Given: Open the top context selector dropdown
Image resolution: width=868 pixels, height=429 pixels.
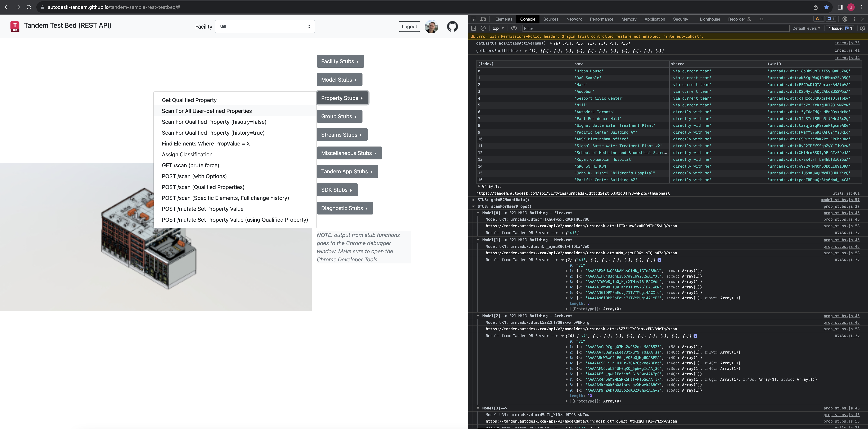Looking at the screenshot, I should 498,28.
